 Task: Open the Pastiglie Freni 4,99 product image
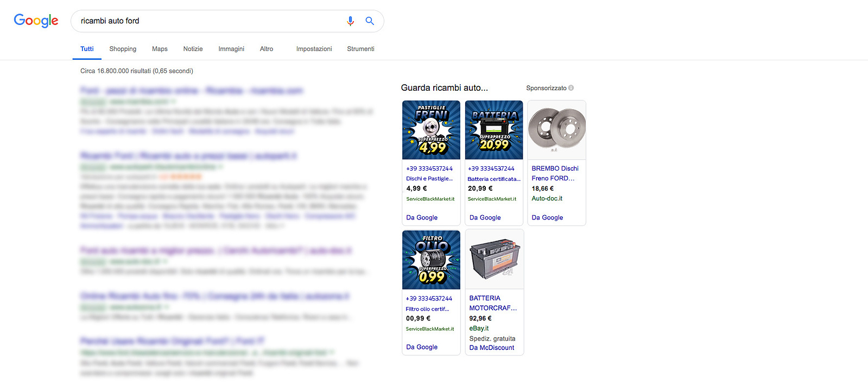tap(431, 130)
